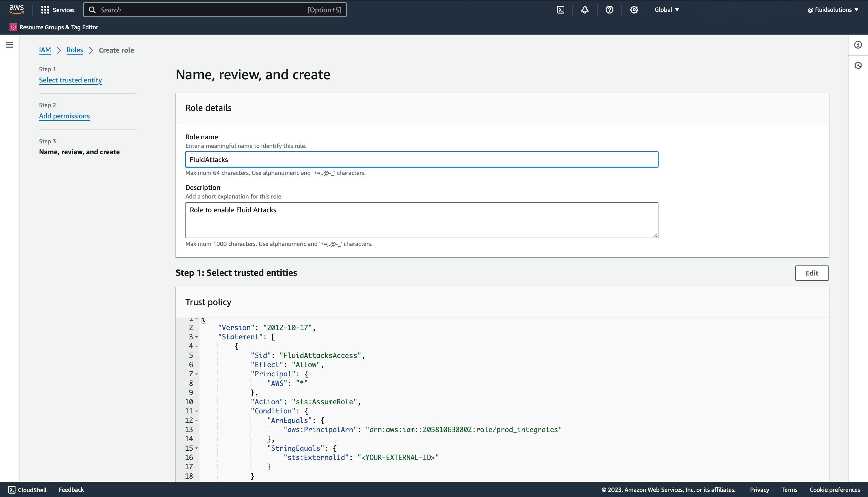Go to Step 1 Select trusted entity
This screenshot has width=868, height=497.
[70, 80]
